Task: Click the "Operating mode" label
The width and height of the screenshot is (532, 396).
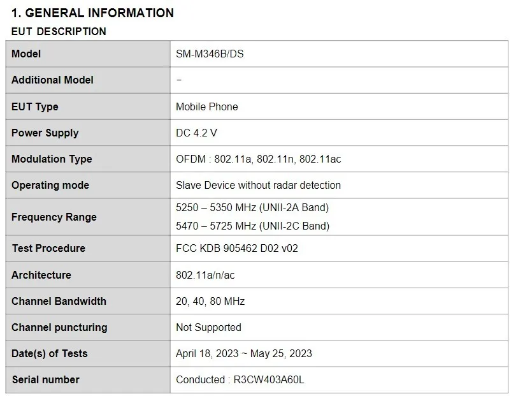Action: pyautogui.click(x=50, y=185)
